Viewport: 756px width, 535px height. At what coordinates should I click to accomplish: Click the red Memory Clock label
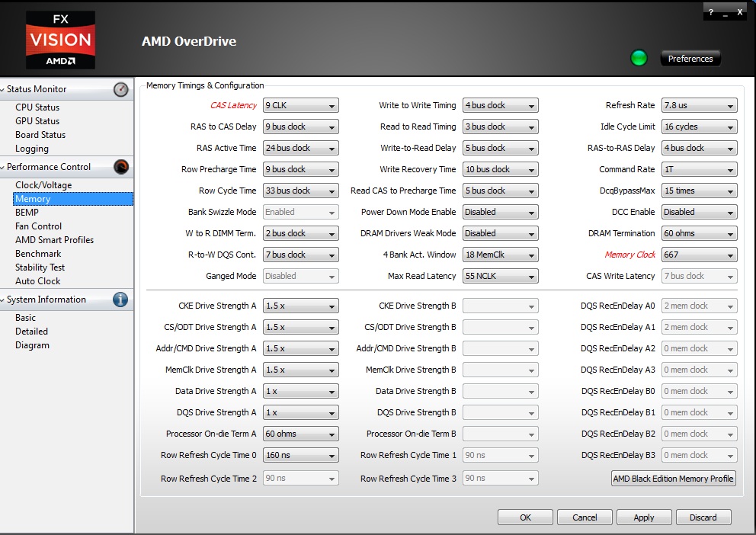pyautogui.click(x=629, y=255)
